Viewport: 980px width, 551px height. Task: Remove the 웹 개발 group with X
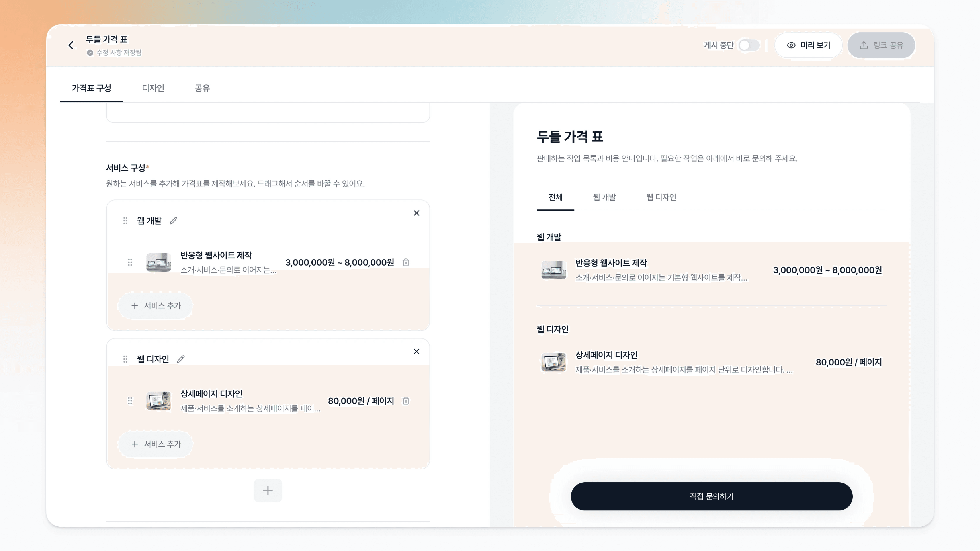tap(416, 213)
